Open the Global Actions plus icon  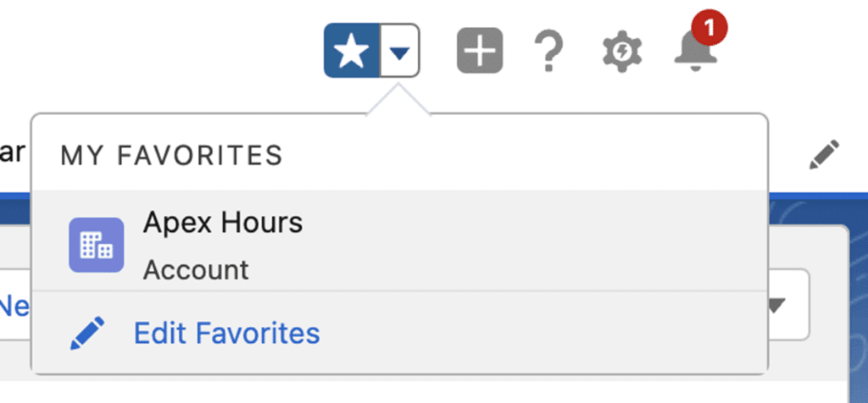(480, 51)
